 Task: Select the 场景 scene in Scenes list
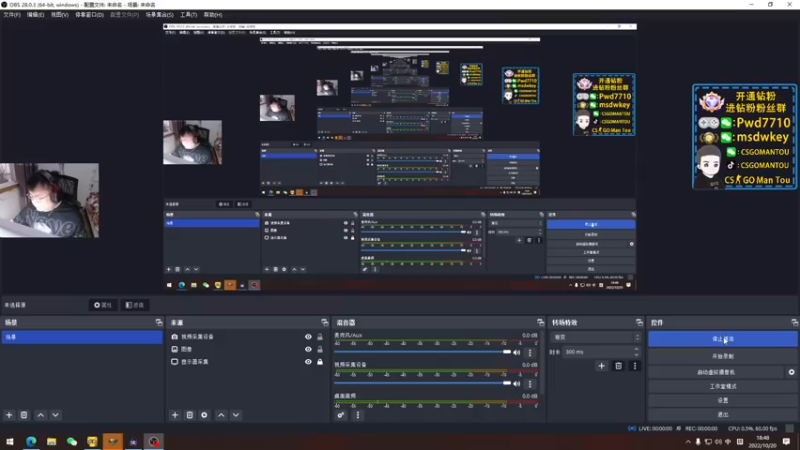[x=82, y=337]
